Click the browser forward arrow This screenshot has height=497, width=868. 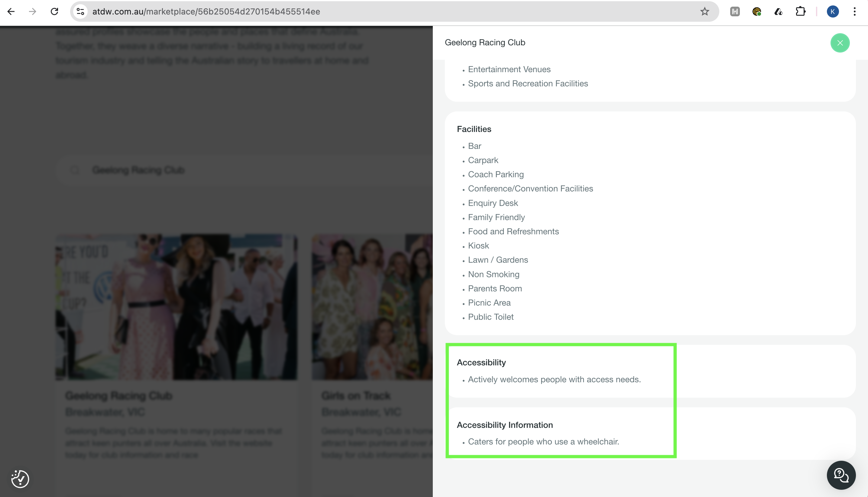point(32,11)
